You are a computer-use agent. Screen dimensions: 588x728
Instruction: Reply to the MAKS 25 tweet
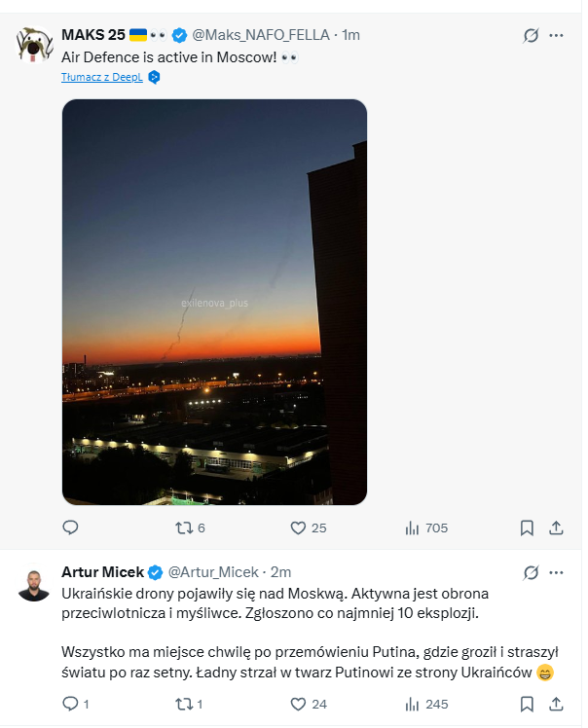tap(70, 528)
